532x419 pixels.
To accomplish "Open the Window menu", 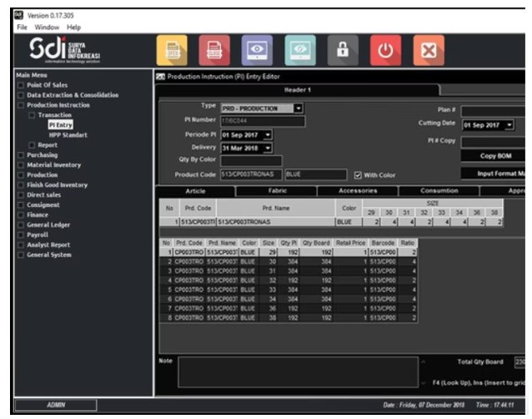I will tap(47, 28).
